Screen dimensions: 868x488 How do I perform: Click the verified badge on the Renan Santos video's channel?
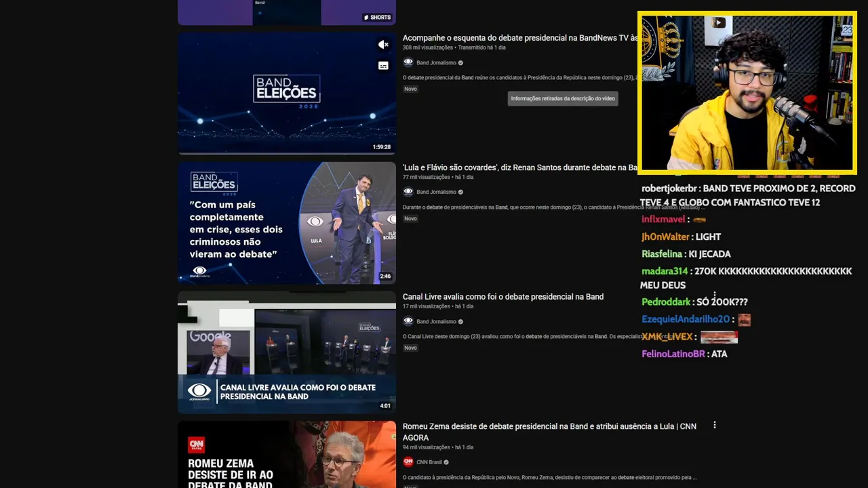tap(461, 192)
